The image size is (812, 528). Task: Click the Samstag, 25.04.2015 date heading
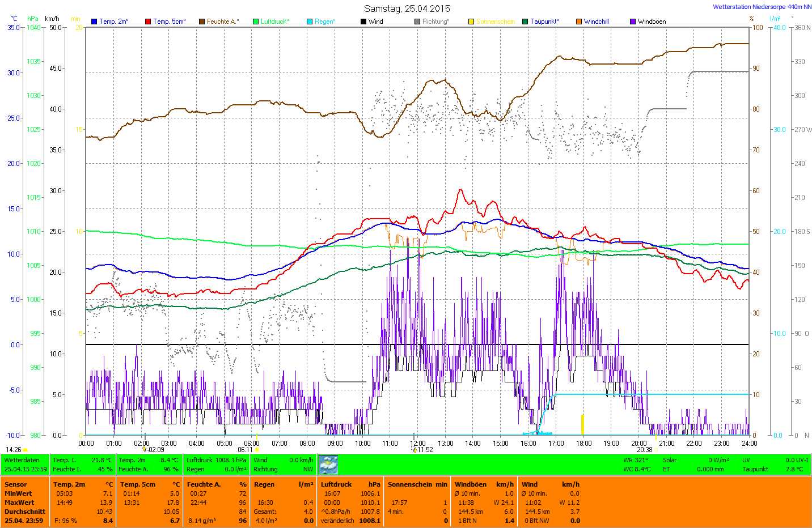[407, 8]
